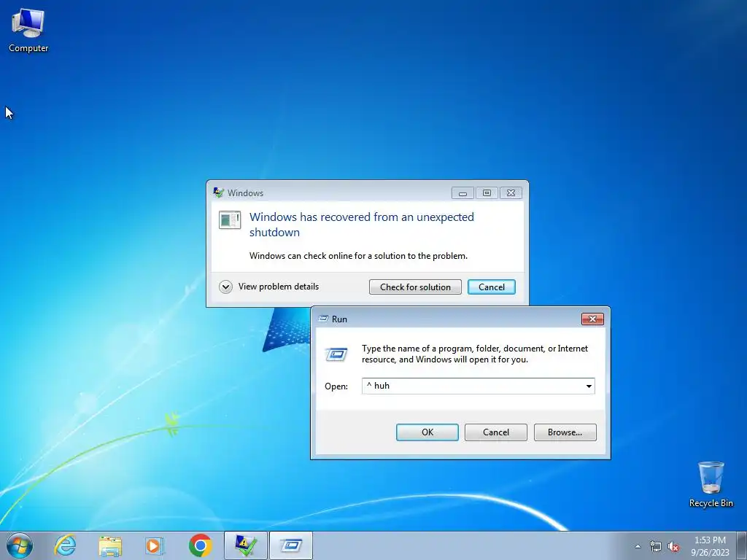Screen dimensions: 747x560
Task: Maximize the Windows recovery dialog
Action: (x=487, y=192)
